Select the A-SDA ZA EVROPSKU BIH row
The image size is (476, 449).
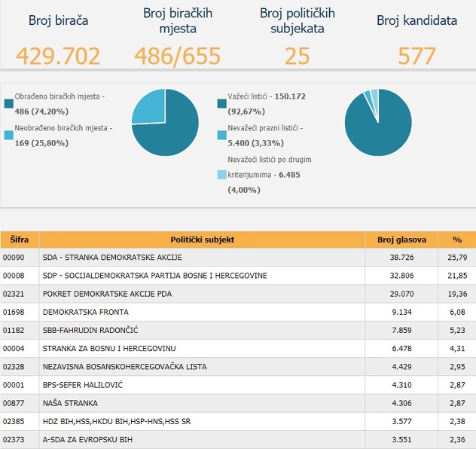238,440
